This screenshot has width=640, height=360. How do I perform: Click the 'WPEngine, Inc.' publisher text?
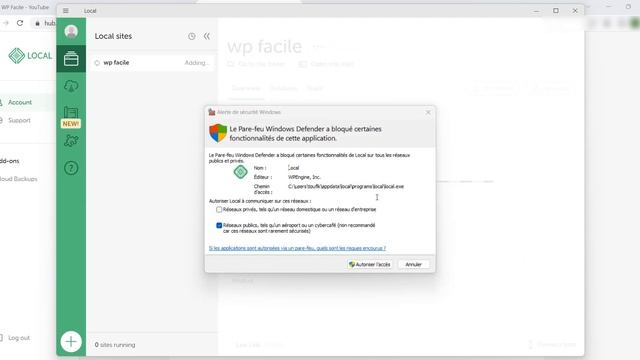click(x=304, y=177)
